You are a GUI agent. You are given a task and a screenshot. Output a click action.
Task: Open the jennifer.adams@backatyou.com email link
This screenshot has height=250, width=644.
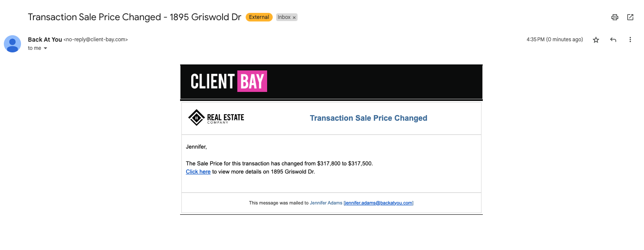coord(378,203)
